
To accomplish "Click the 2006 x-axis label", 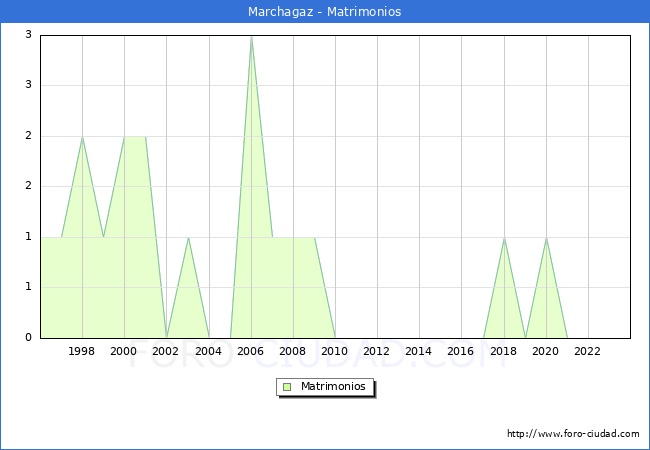I will click(250, 351).
